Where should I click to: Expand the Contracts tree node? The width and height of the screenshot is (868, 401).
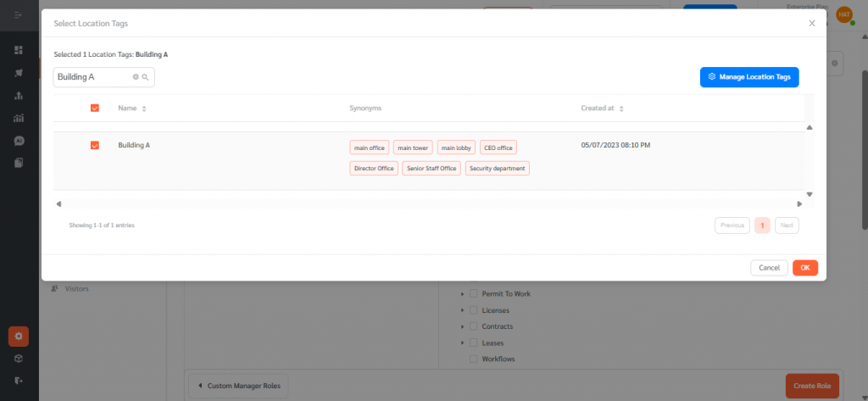463,326
